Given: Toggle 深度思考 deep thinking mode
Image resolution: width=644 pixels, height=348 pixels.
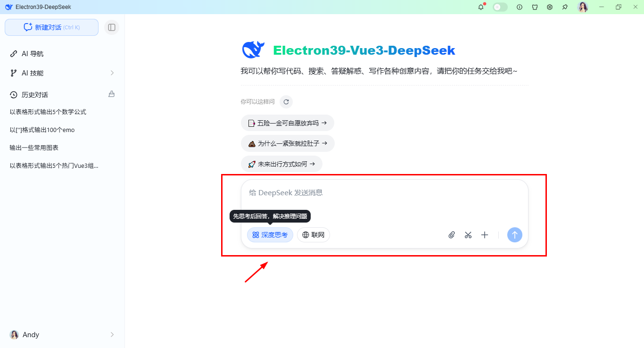Looking at the screenshot, I should coord(270,235).
